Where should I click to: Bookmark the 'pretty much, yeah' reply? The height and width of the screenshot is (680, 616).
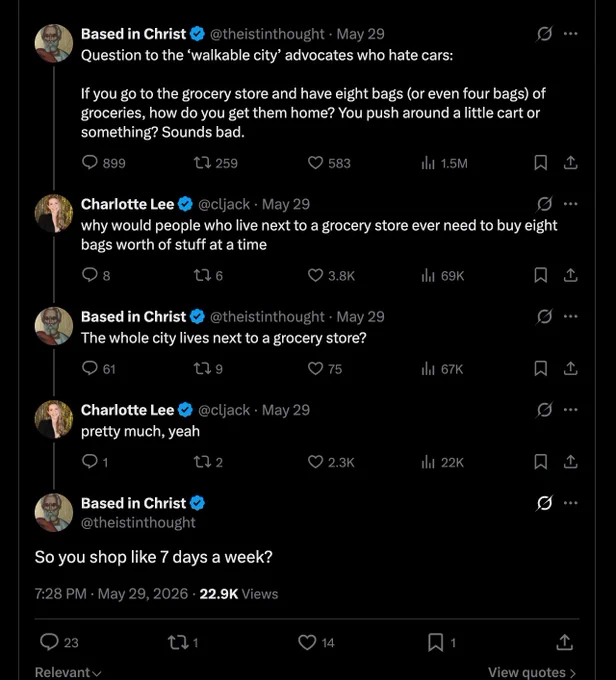pyautogui.click(x=540, y=462)
